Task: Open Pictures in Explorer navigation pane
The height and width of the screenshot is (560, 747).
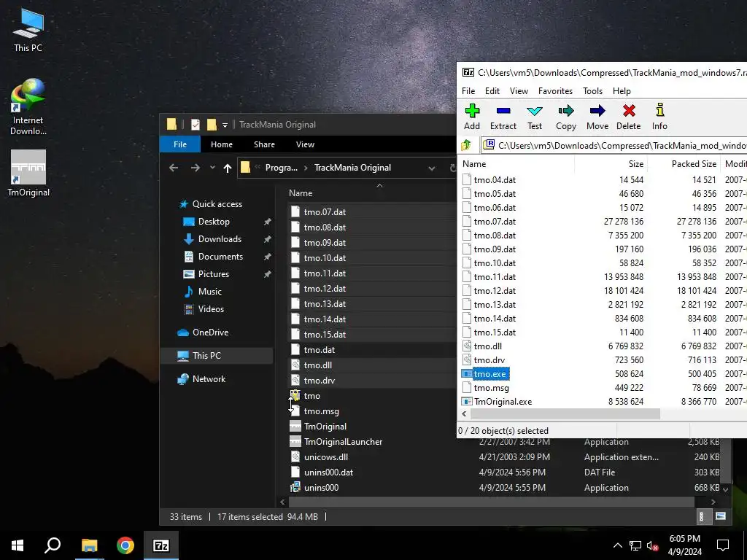Action: pyautogui.click(x=214, y=274)
